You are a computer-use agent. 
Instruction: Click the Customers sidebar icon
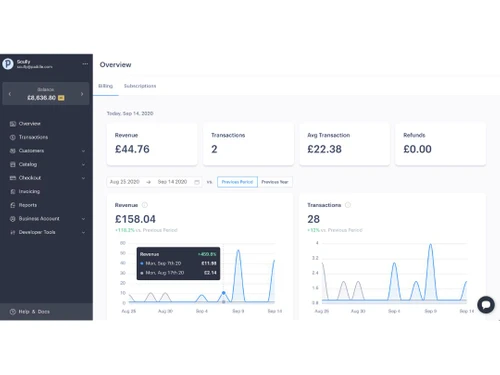coord(13,151)
